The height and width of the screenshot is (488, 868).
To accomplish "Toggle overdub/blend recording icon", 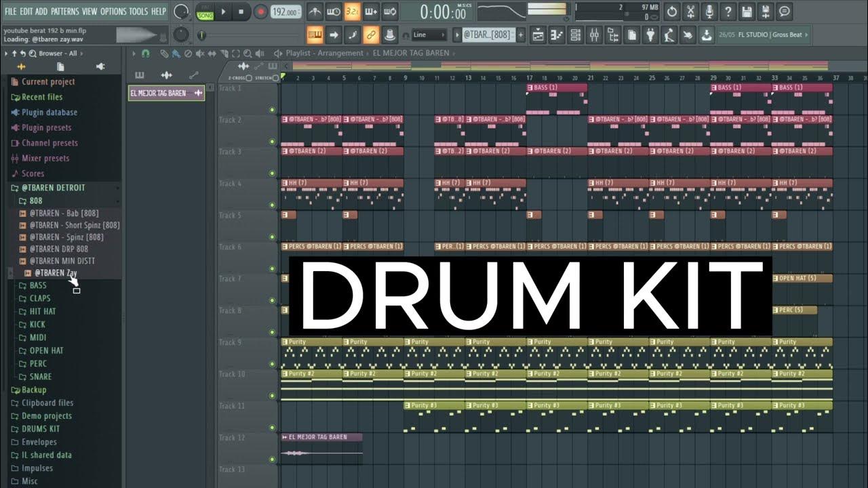I will (371, 12).
